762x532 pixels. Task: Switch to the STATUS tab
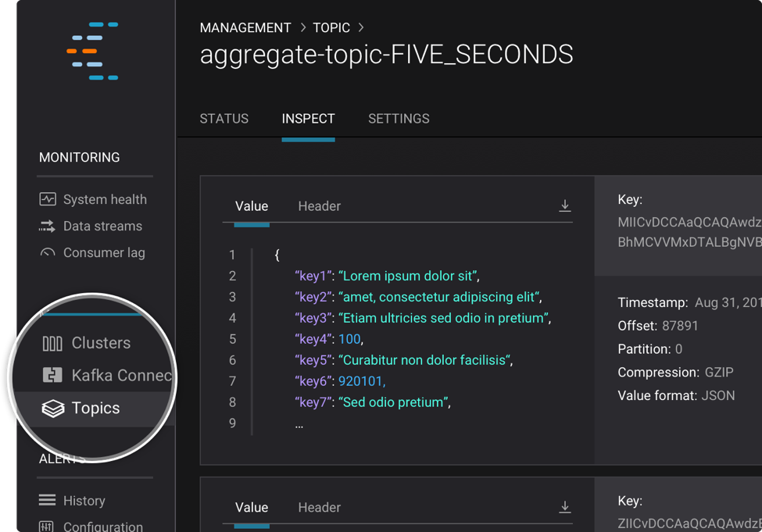(224, 119)
